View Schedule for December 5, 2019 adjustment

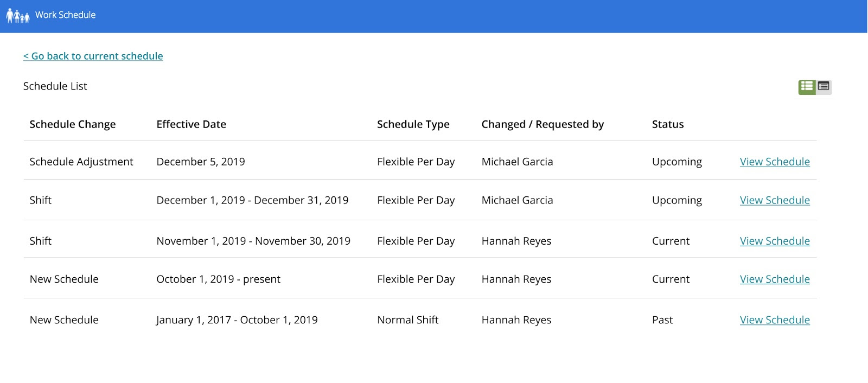[775, 162]
